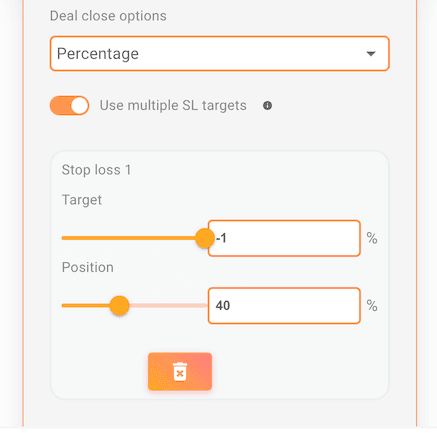437x433 pixels.
Task: Click the 'Percentage' text in the select box
Action: click(98, 54)
